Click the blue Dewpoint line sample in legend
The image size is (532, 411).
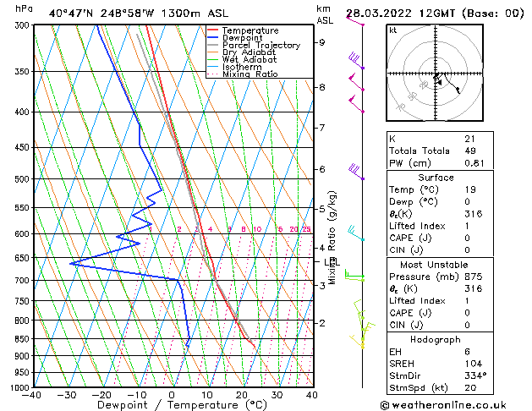click(213, 37)
